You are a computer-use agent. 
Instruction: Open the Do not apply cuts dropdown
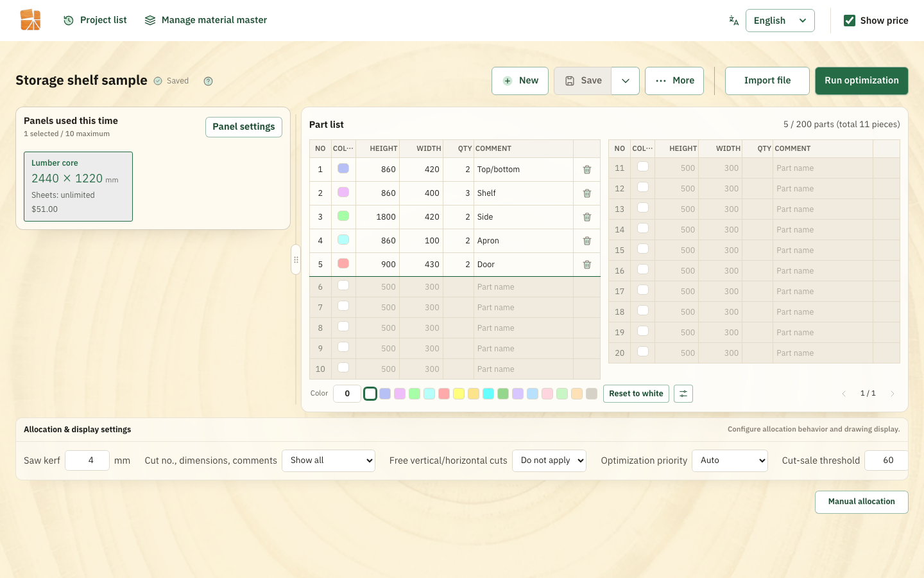point(549,460)
